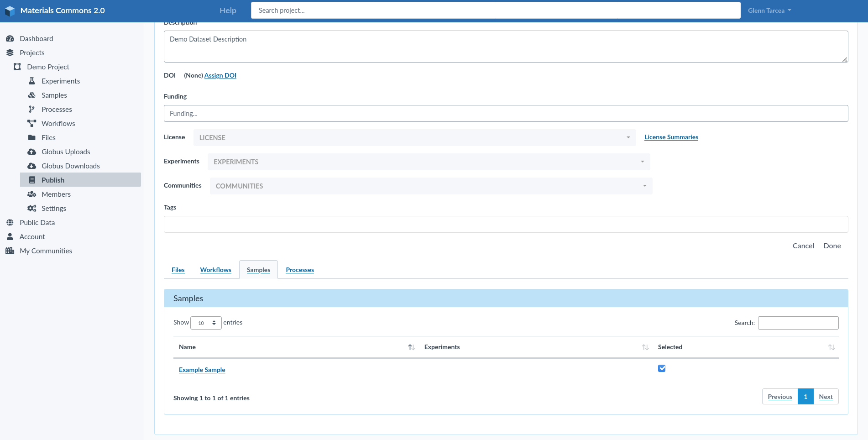Open the Example Sample link
Viewport: 868px width, 440px height.
202,370
